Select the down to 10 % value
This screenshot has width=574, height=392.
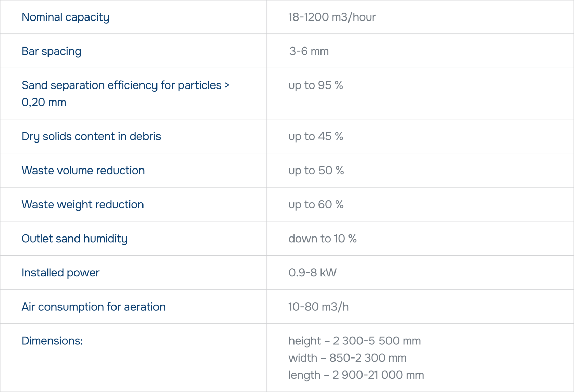click(322, 239)
